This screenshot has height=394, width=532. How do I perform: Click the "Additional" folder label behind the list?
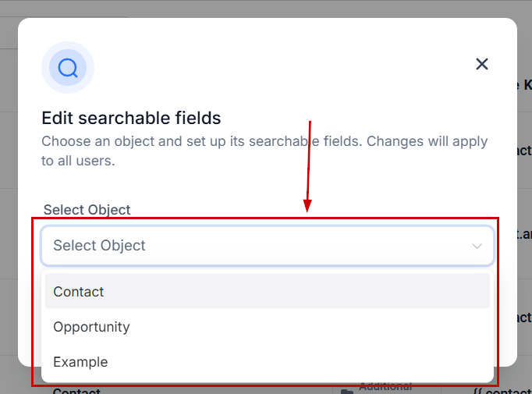click(x=385, y=388)
